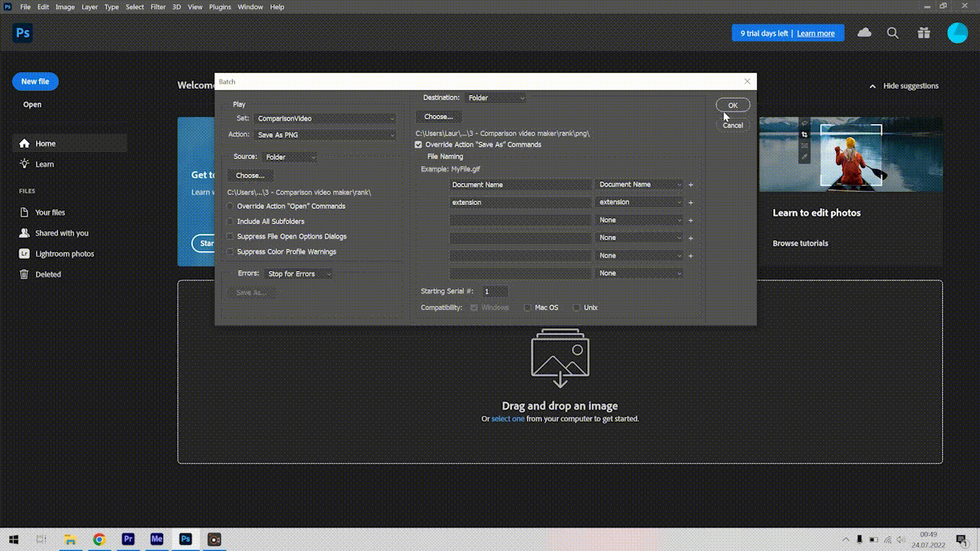
Task: Open the Plugins menu
Action: pyautogui.click(x=220, y=7)
